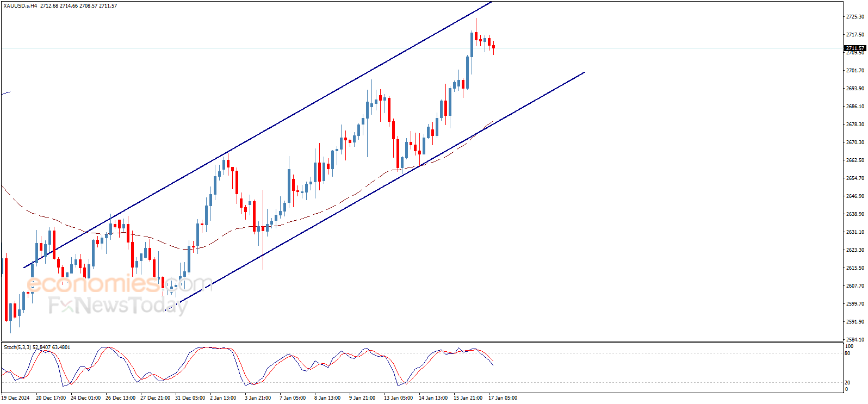Click the 2638.90 price axis label
The image size is (868, 404).
point(855,214)
